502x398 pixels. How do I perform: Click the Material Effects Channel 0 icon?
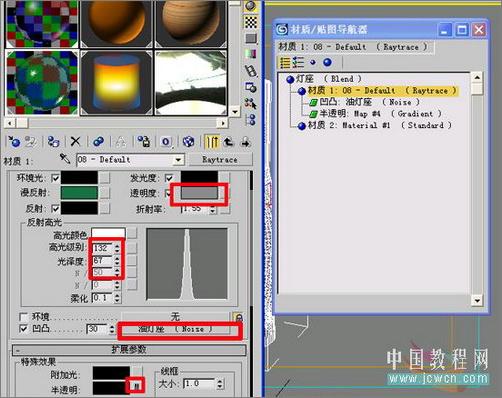tap(166, 142)
